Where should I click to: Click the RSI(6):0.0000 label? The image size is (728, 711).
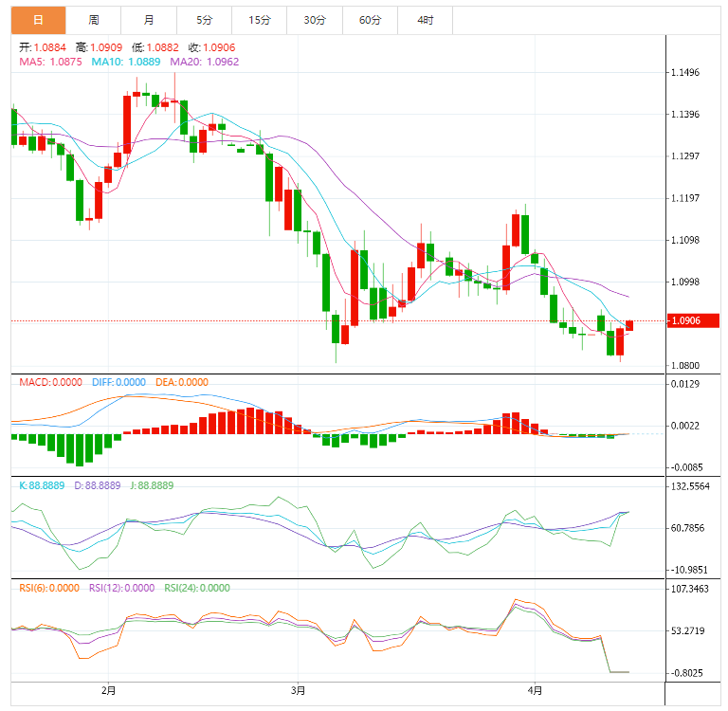point(49,588)
